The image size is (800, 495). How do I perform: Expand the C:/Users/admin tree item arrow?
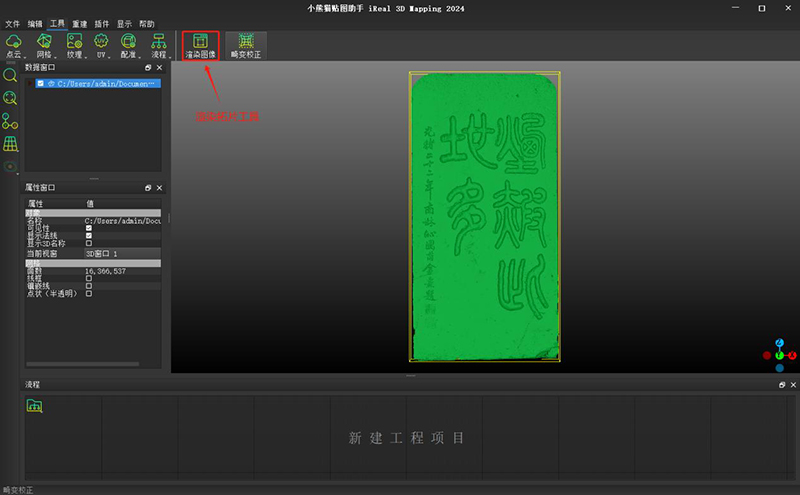tap(30, 83)
